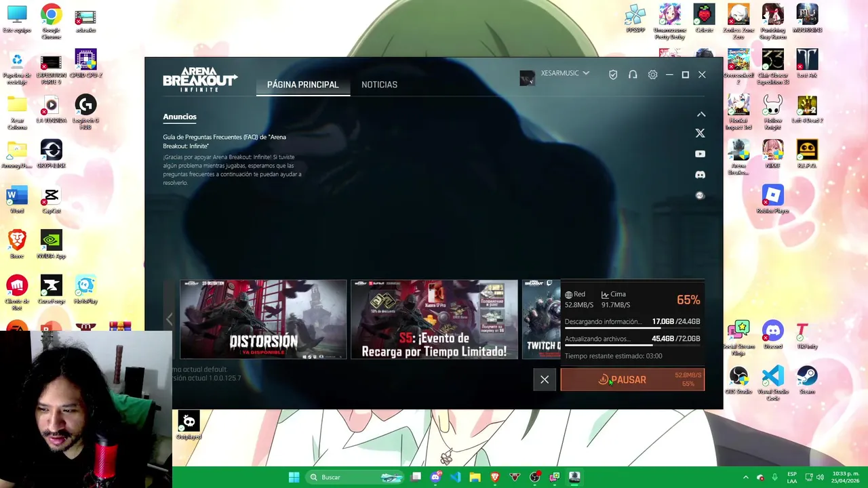
Task: Open NVIDIA App desktop shortcut
Action: click(x=51, y=245)
